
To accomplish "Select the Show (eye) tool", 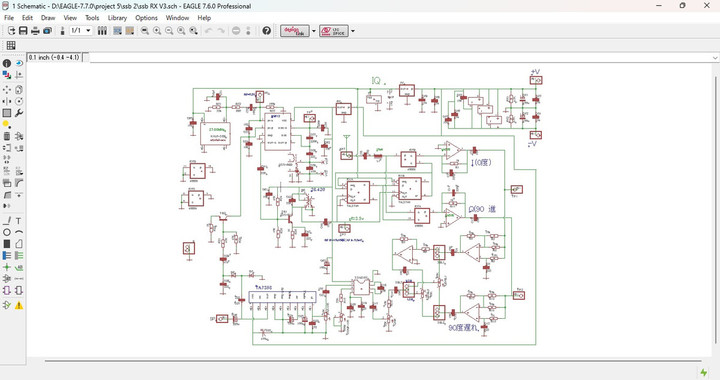I will click(x=19, y=63).
